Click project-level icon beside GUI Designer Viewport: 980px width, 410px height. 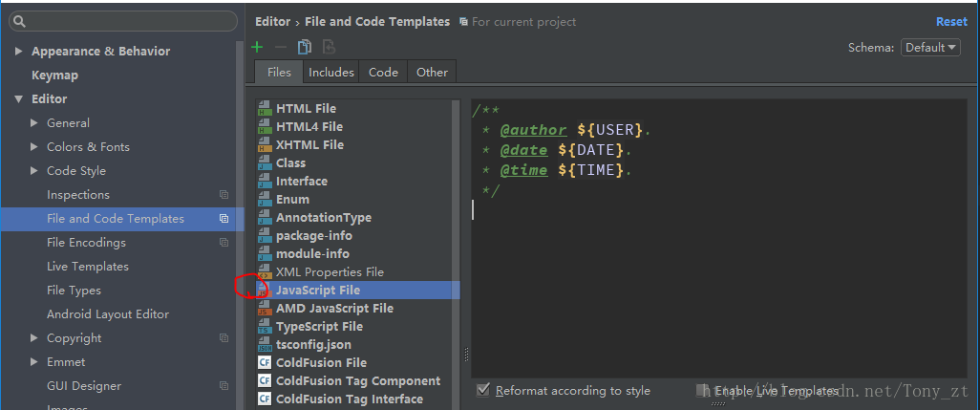click(x=224, y=386)
